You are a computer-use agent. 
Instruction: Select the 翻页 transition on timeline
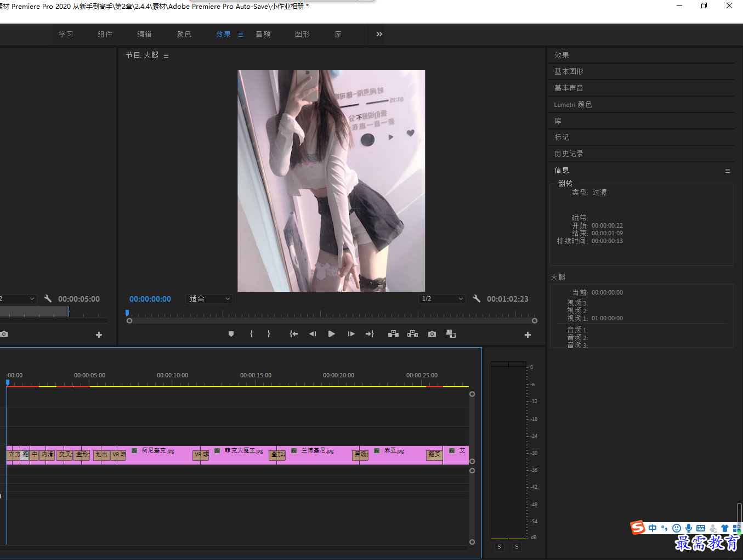(x=434, y=455)
